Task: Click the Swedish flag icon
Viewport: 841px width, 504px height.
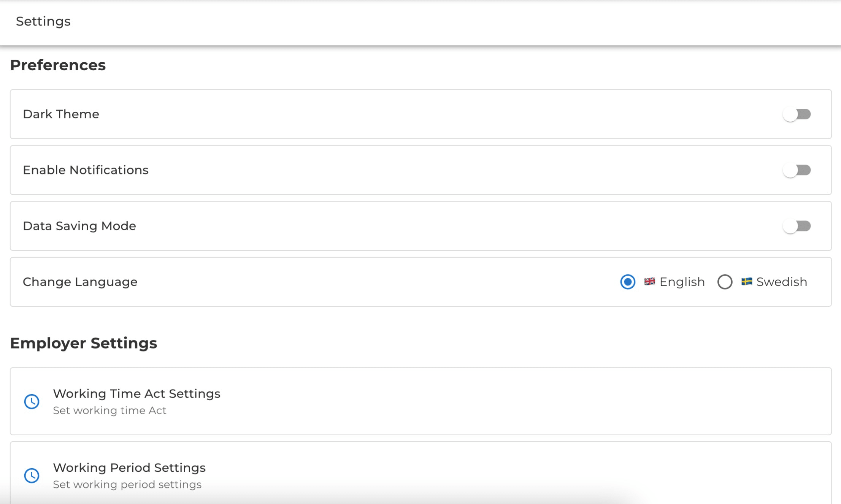Action: click(747, 281)
